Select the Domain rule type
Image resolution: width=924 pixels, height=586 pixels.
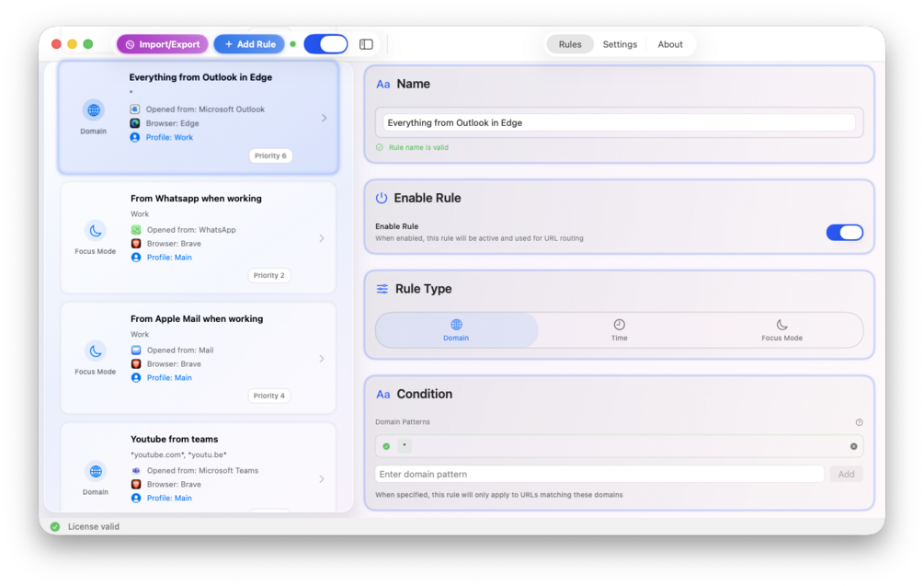point(456,330)
